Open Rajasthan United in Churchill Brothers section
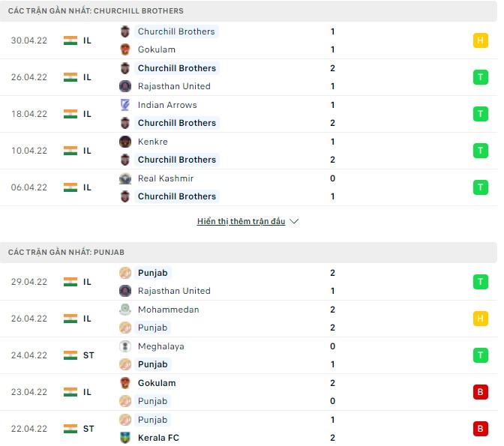Viewport: 504px width, 446px height. (x=174, y=86)
